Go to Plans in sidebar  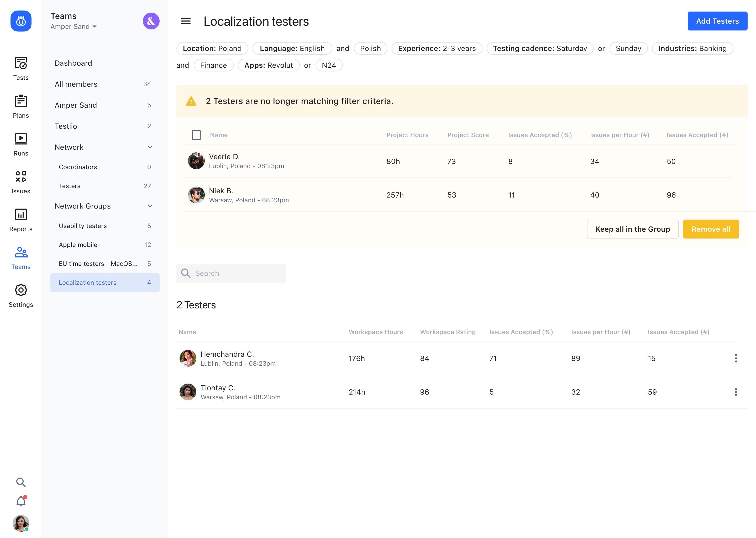point(21,106)
